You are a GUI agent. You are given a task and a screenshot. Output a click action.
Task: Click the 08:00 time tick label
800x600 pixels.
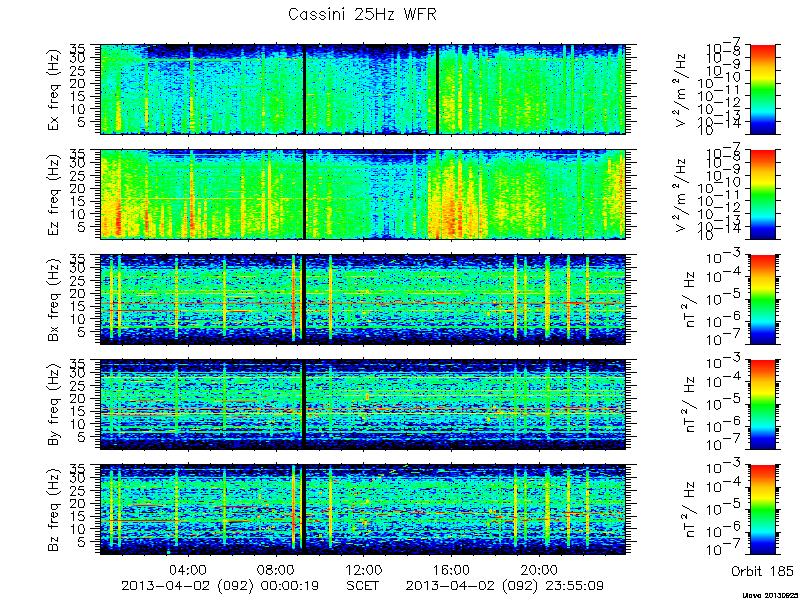(x=276, y=569)
